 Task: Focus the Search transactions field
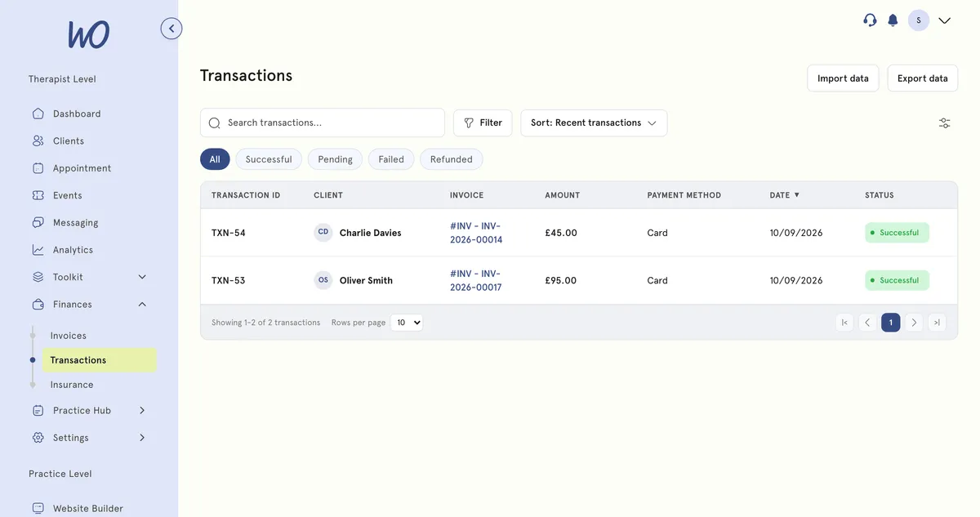pos(323,123)
